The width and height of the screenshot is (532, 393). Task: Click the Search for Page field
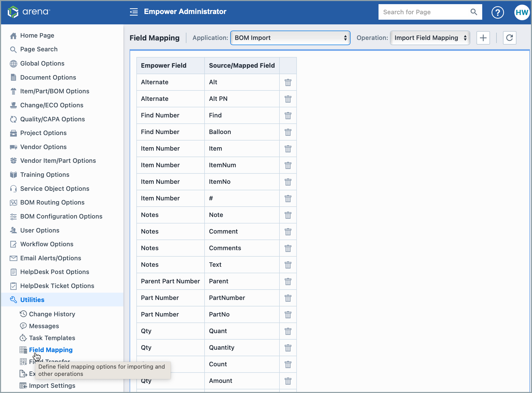pos(423,12)
